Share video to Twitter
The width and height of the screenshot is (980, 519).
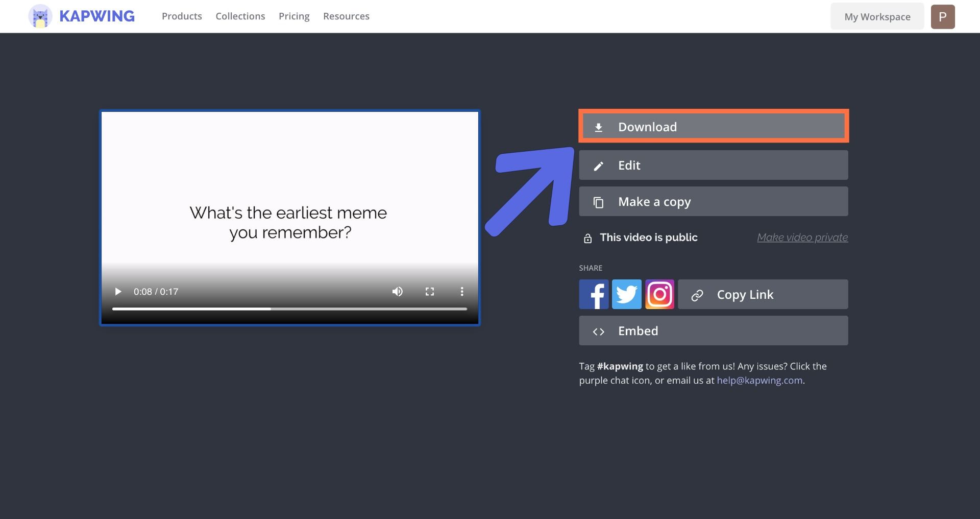coord(626,294)
